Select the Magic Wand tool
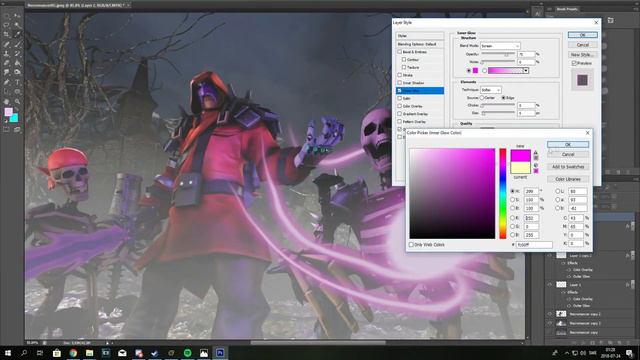Image resolution: width=640 pixels, height=360 pixels. pyautogui.click(x=17, y=25)
